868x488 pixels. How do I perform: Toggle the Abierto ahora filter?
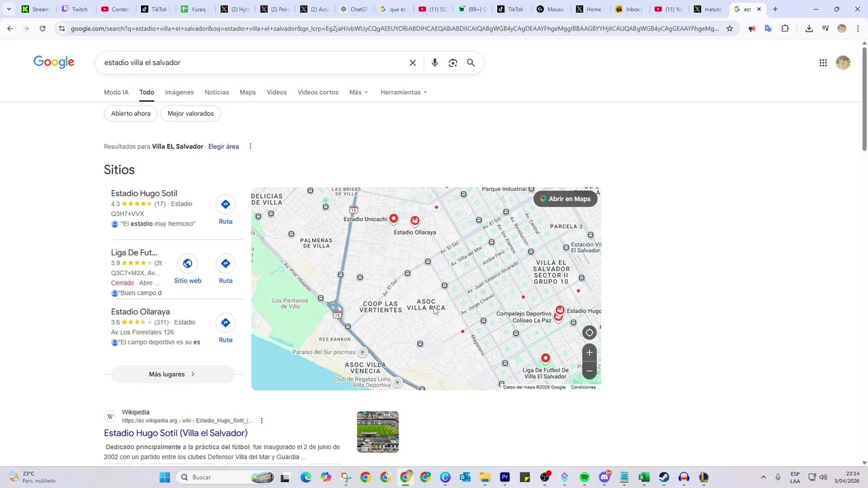(x=131, y=113)
